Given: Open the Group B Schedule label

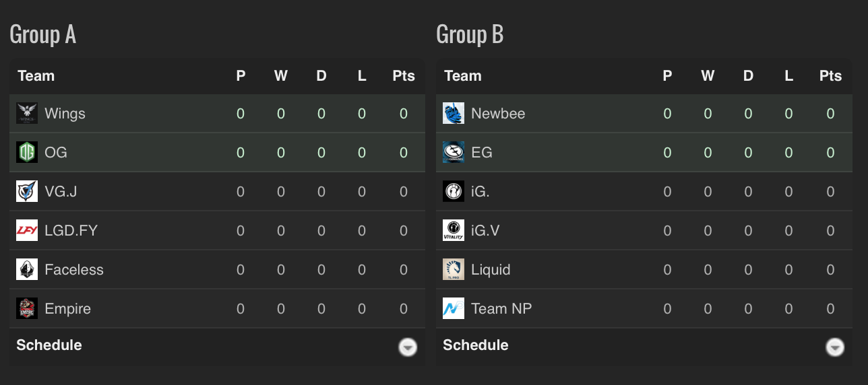Looking at the screenshot, I should pos(476,345).
